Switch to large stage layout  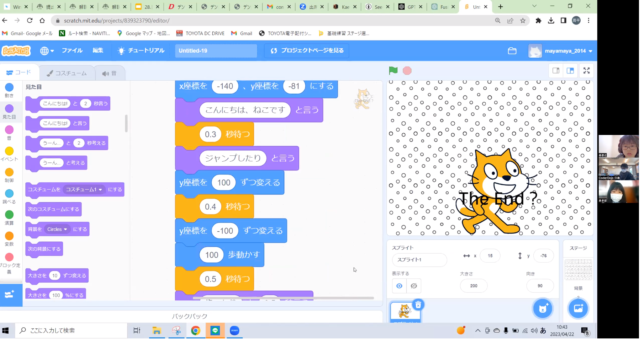570,71
